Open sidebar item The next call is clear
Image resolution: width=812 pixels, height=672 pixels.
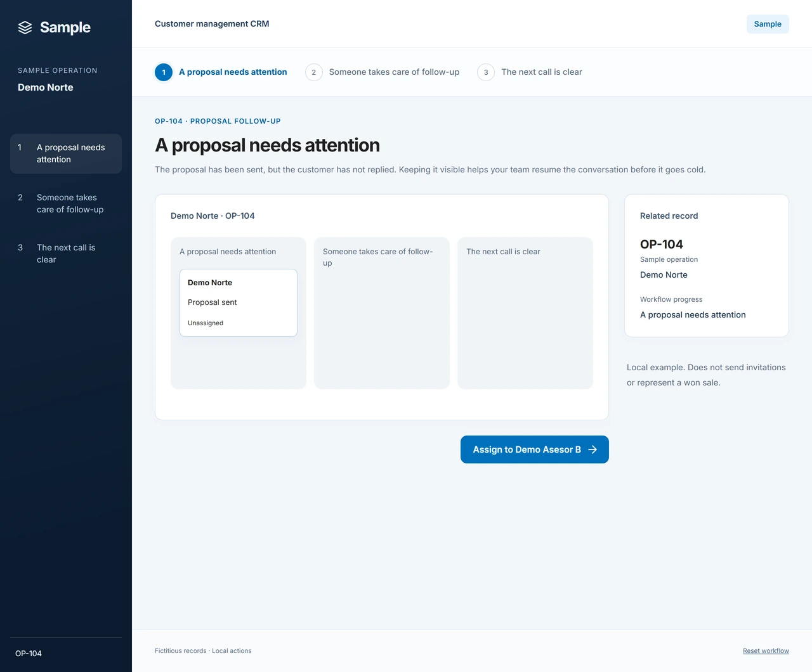66,254
